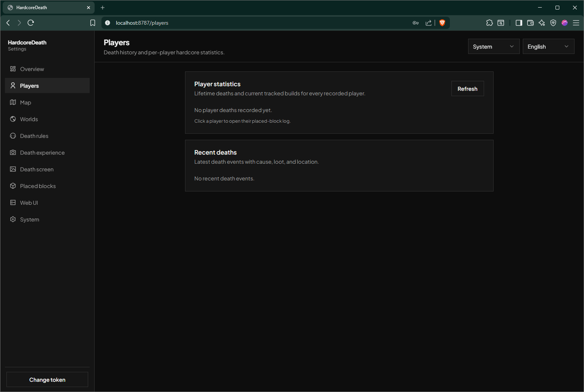This screenshot has height=392, width=584.
Task: Open Death experience settings
Action: click(47, 152)
